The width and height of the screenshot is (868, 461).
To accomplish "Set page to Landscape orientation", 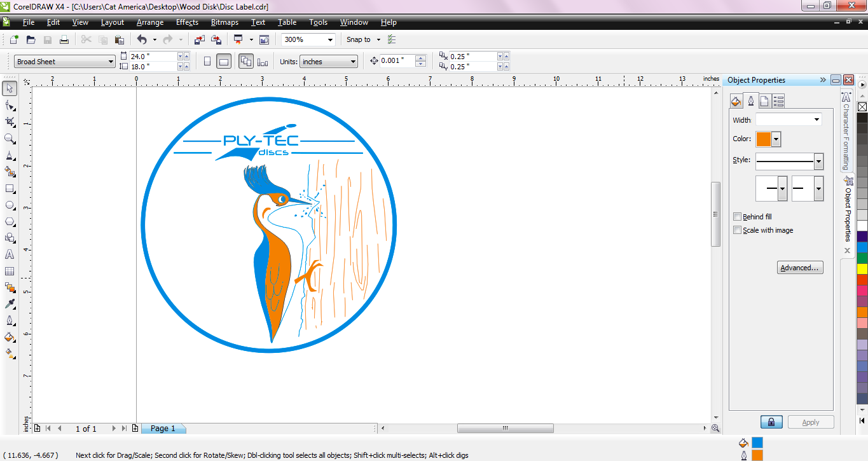I will (223, 62).
